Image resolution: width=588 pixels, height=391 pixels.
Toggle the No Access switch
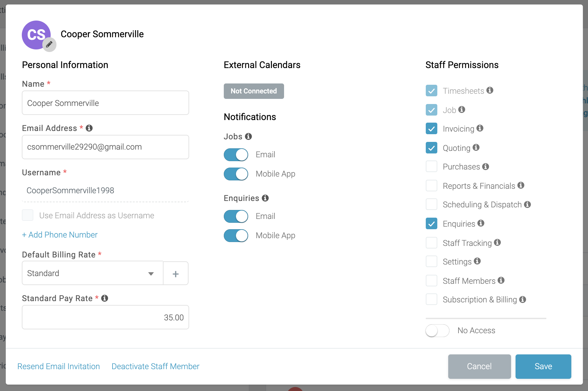click(437, 330)
